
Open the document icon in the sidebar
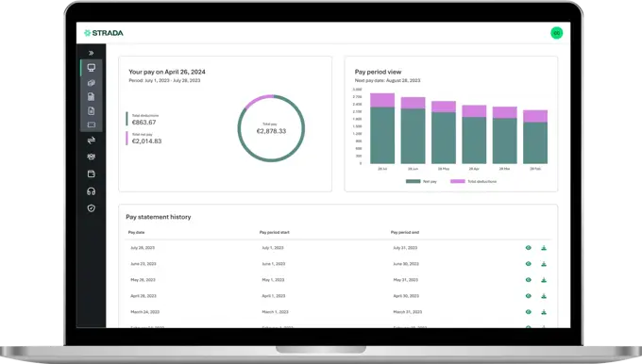[92, 111]
